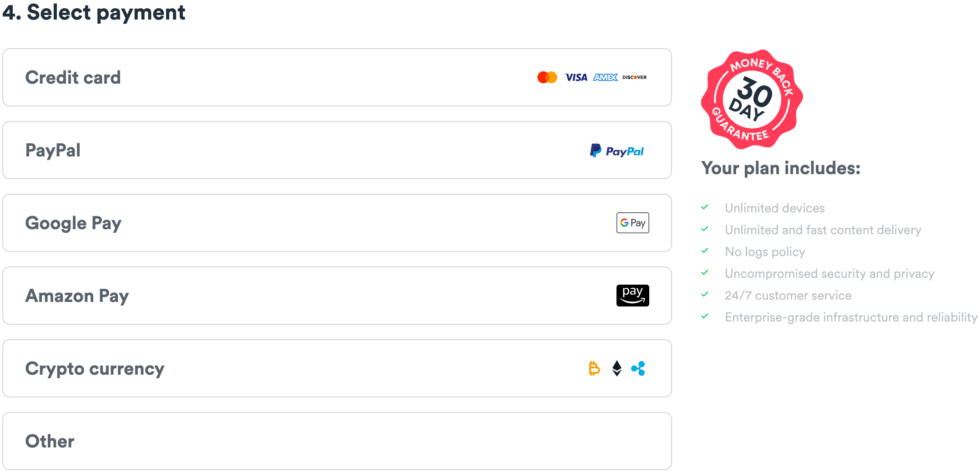Click the Unlimited devices checkmark

tap(705, 207)
